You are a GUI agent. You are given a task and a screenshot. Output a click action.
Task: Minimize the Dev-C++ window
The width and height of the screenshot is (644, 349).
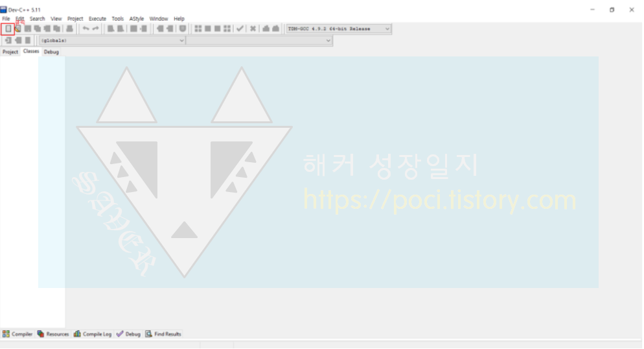click(x=592, y=10)
